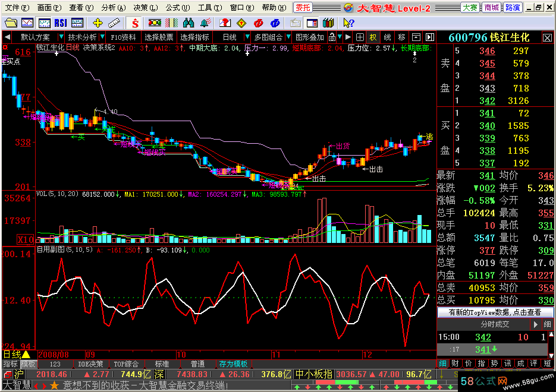The width and height of the screenshot is (556, 392).
Task: Toggle the 移 move button
Action: pos(401,37)
